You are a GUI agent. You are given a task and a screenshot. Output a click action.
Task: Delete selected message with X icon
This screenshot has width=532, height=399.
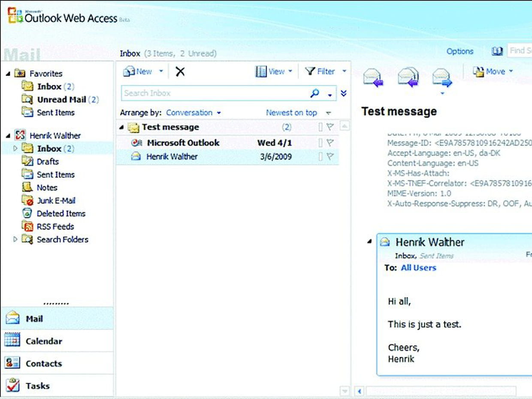click(x=180, y=72)
